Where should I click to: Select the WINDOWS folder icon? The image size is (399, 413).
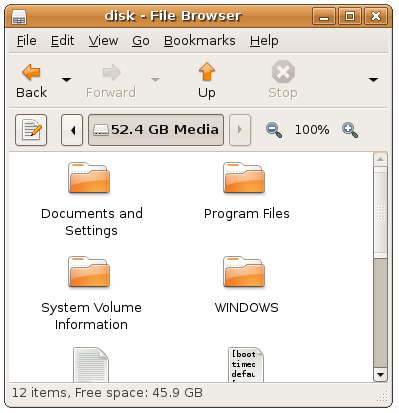tap(244, 272)
